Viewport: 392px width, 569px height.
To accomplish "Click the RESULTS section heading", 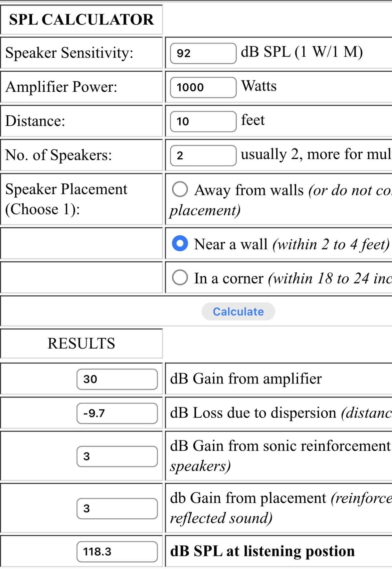I will tap(81, 343).
